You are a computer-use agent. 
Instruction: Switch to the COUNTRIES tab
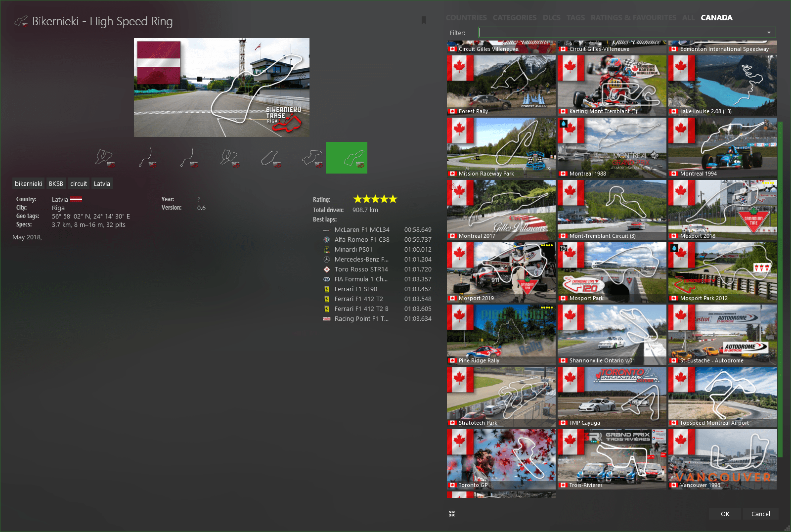(466, 18)
